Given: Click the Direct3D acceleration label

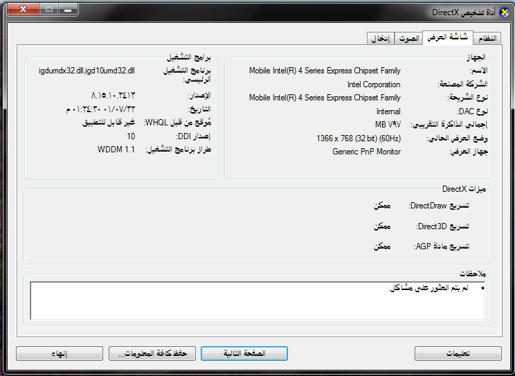Looking at the screenshot, I should pos(443,226).
